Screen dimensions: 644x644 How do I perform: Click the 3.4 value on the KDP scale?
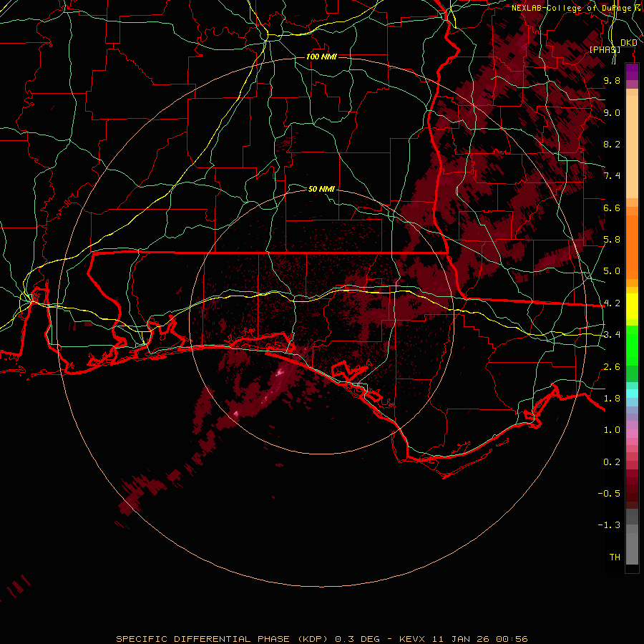pos(612,335)
